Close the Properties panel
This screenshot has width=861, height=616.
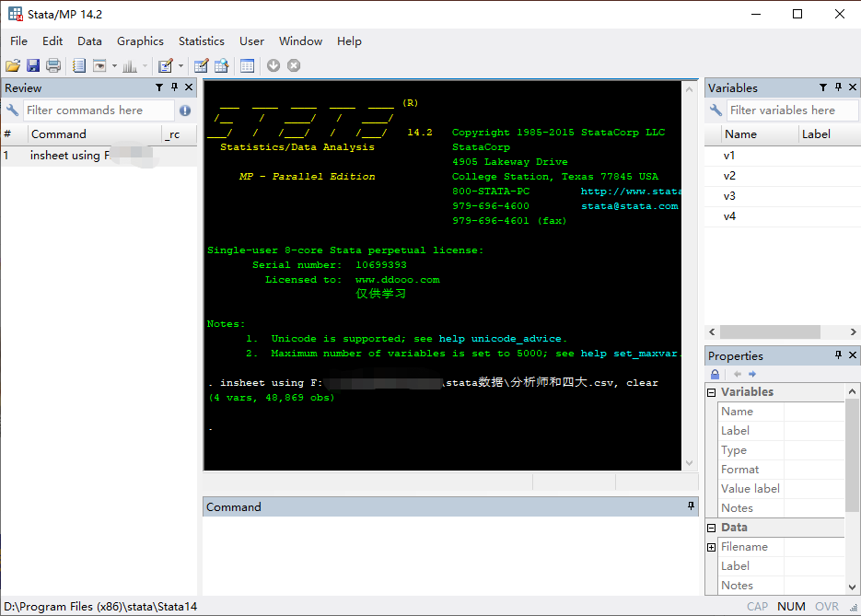(853, 354)
